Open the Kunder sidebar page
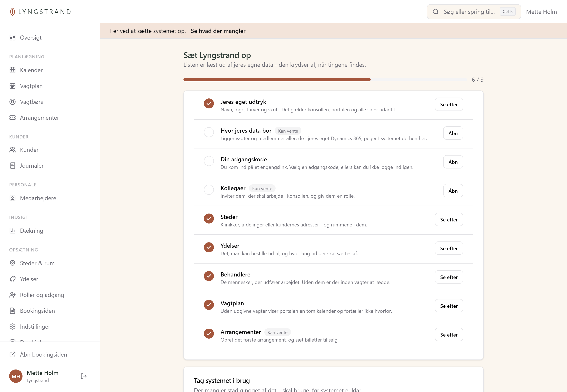The image size is (567, 392). pyautogui.click(x=50, y=150)
